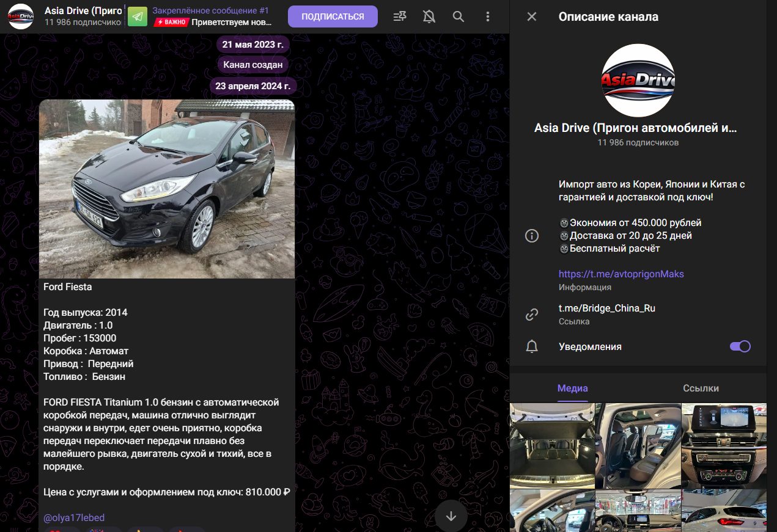Open the three-dot more options menu

[x=487, y=16]
